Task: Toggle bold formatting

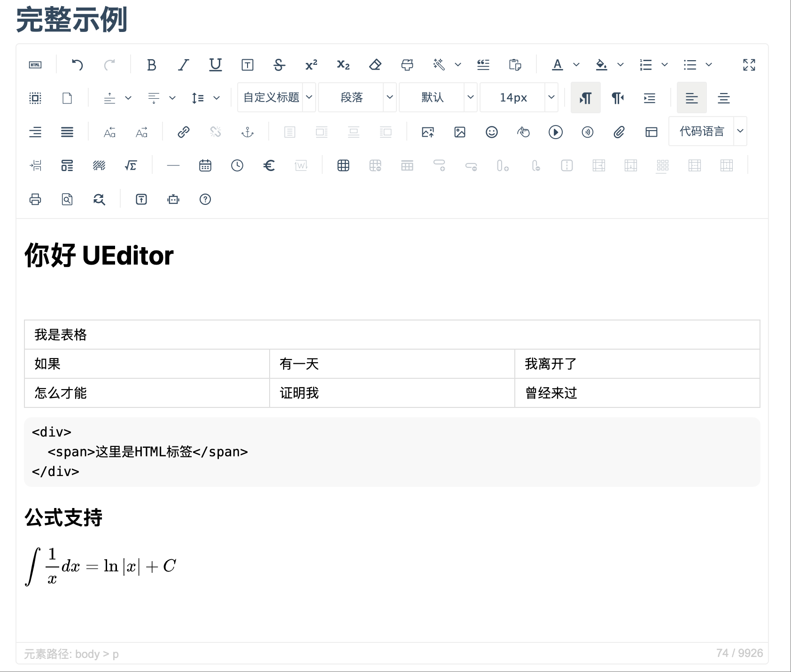Action: 151,64
